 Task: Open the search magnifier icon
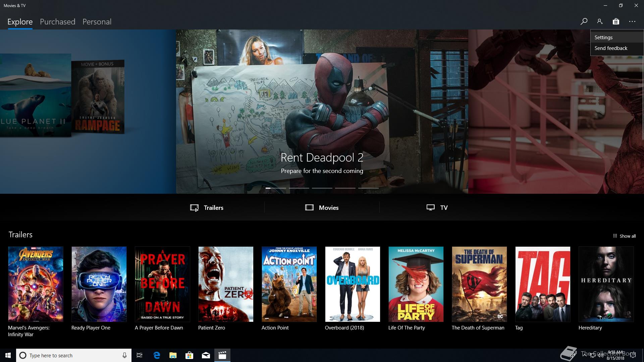(584, 21)
